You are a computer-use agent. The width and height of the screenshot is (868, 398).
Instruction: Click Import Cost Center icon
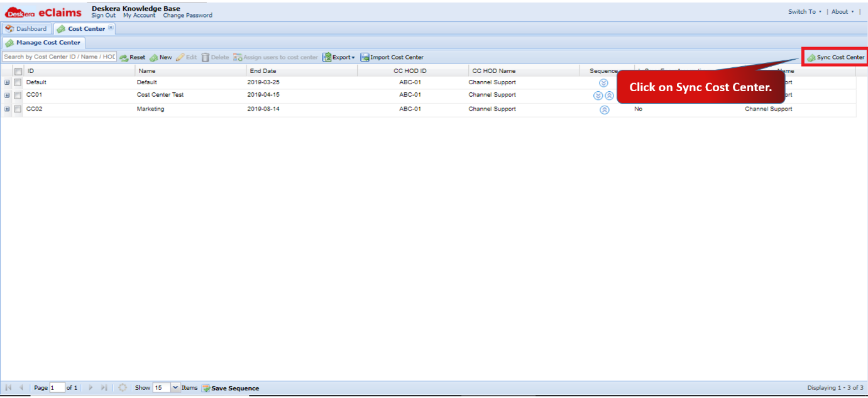click(365, 57)
